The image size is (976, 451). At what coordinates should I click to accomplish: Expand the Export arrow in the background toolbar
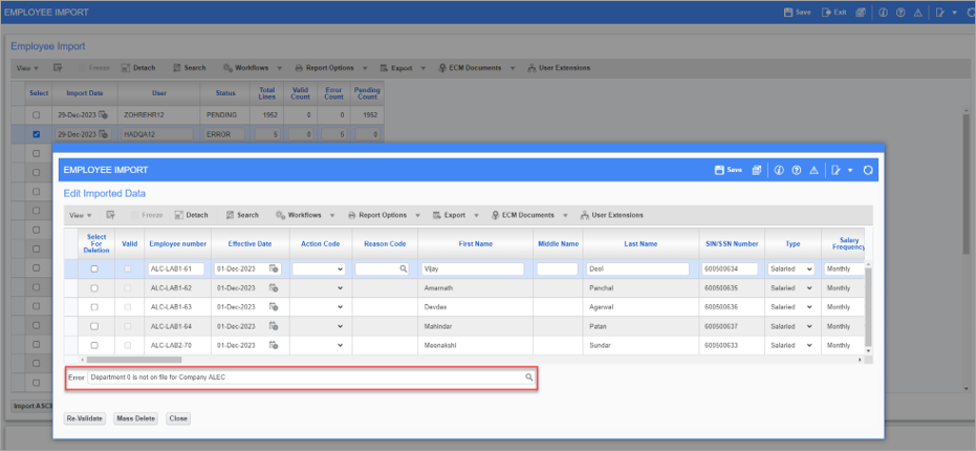tap(423, 68)
